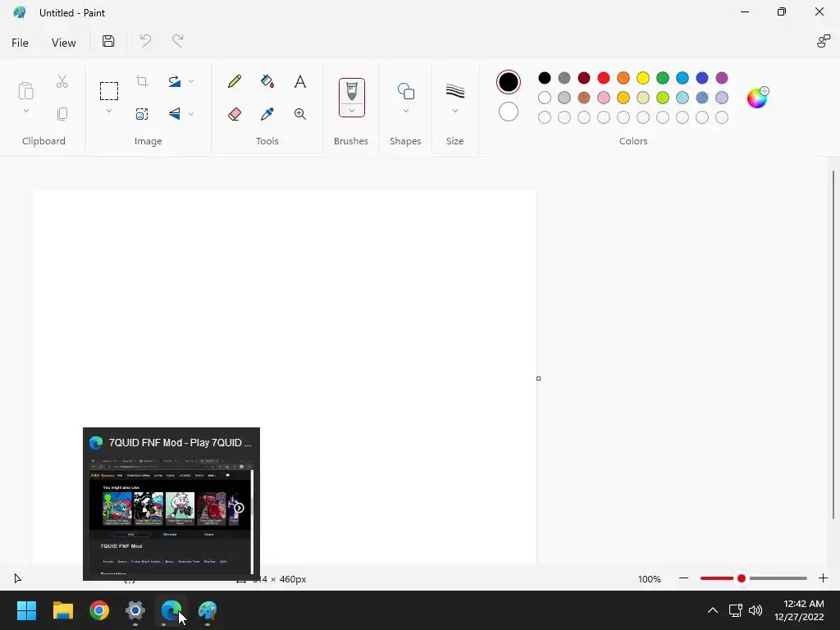Expand the Size dropdown chevron
Viewport: 840px width, 630px height.
pos(454,111)
